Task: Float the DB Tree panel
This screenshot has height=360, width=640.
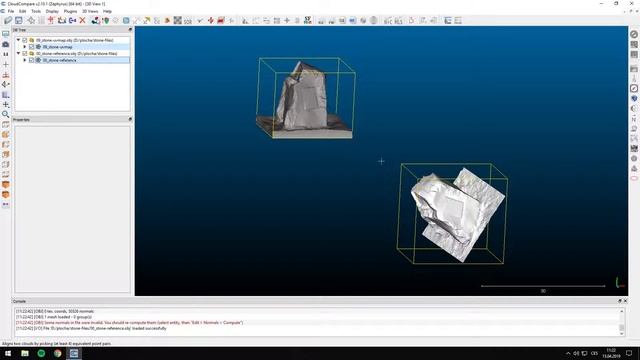Action: click(x=130, y=30)
